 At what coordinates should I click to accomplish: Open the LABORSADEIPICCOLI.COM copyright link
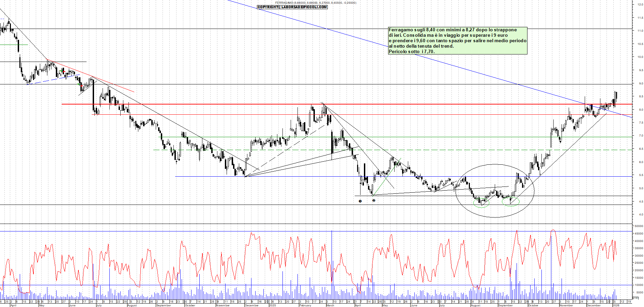click(292, 7)
